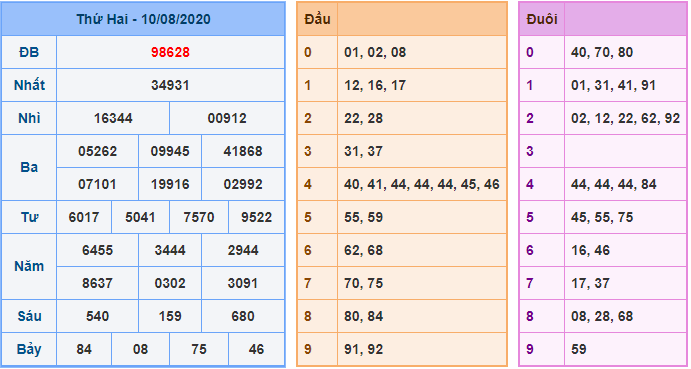Click the Nhì row label
This screenshot has width=691, height=369.
point(29,118)
